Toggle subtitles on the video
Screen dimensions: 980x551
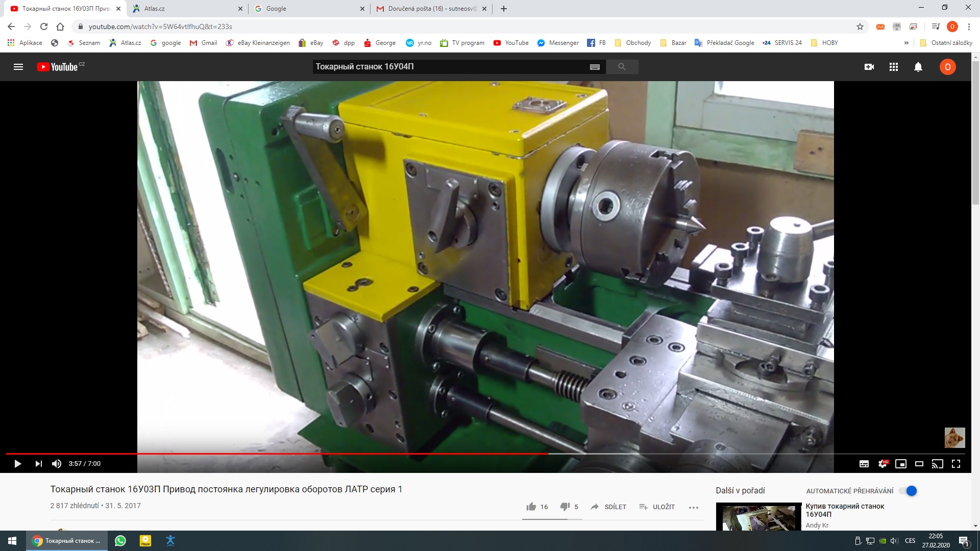pyautogui.click(x=864, y=464)
